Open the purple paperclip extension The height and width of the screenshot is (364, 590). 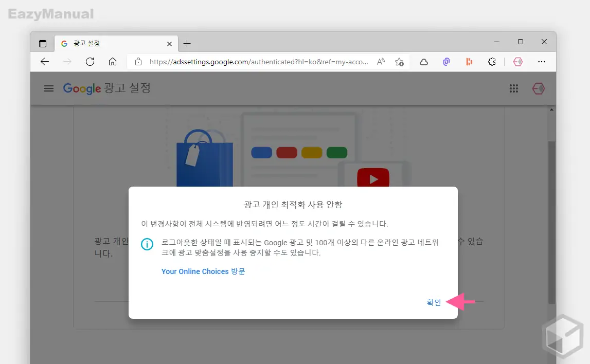coord(446,62)
